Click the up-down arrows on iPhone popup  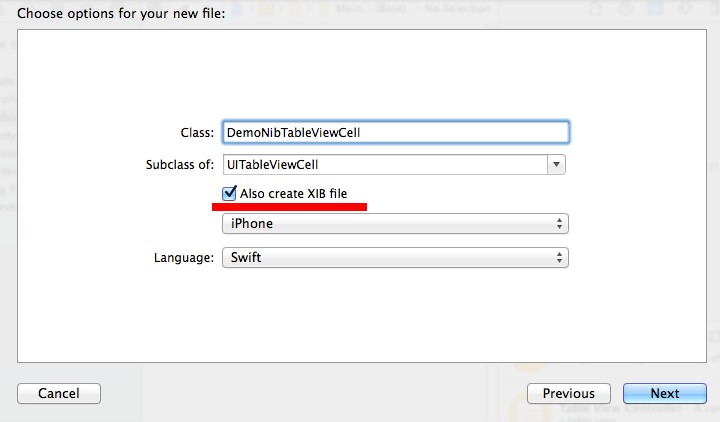(559, 224)
